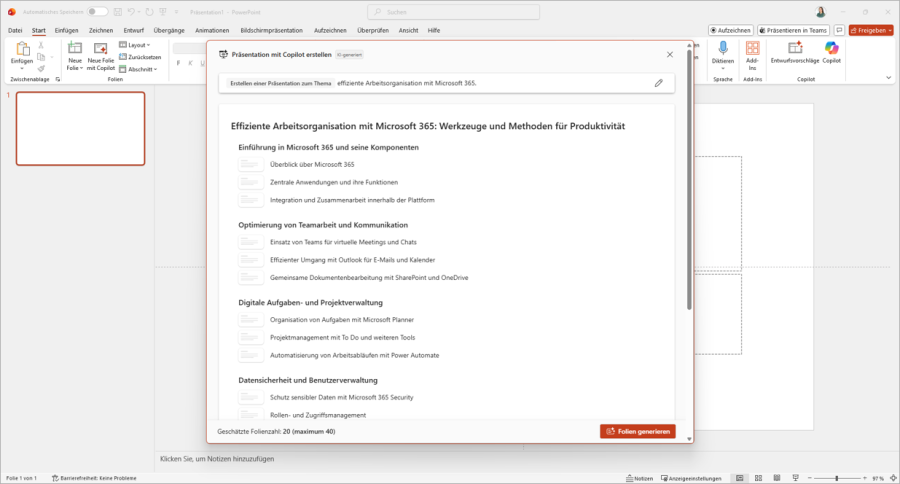Click the Freigeben share button
The height and width of the screenshot is (484, 900).
click(871, 30)
